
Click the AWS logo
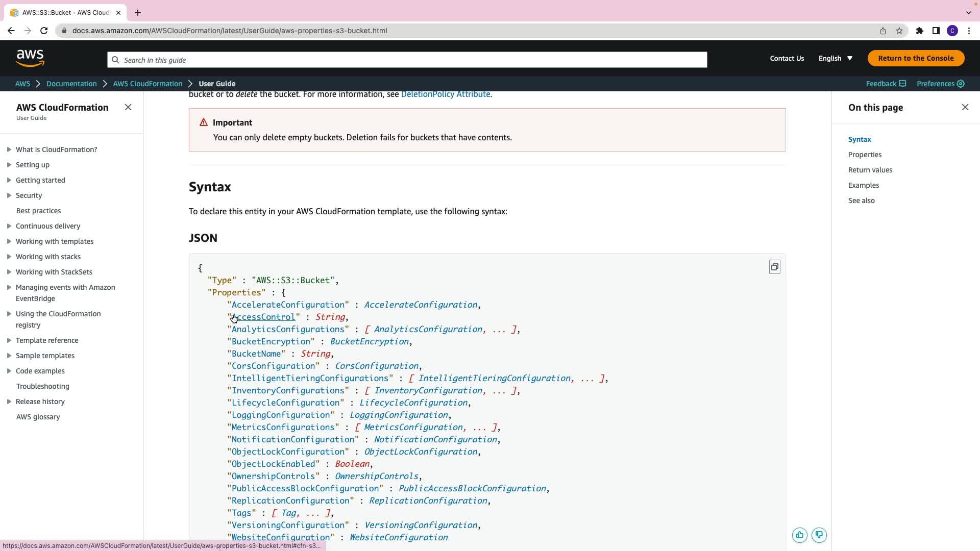pos(30,58)
